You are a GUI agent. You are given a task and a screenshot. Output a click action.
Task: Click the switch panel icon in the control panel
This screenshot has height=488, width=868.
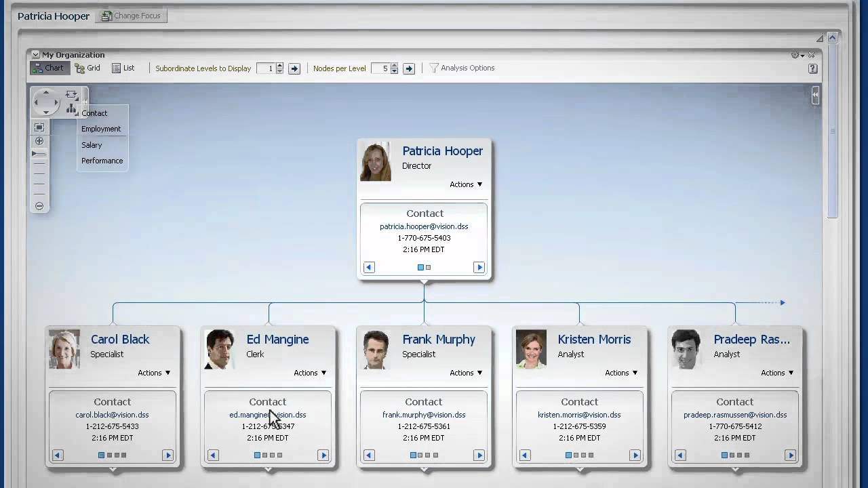pyautogui.click(x=71, y=94)
